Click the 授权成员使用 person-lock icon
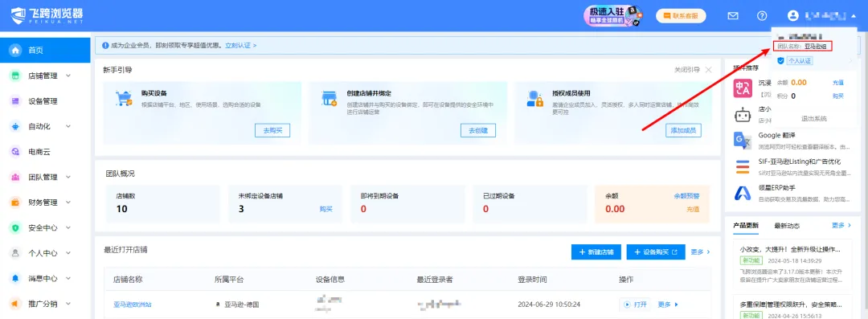 pos(534,98)
